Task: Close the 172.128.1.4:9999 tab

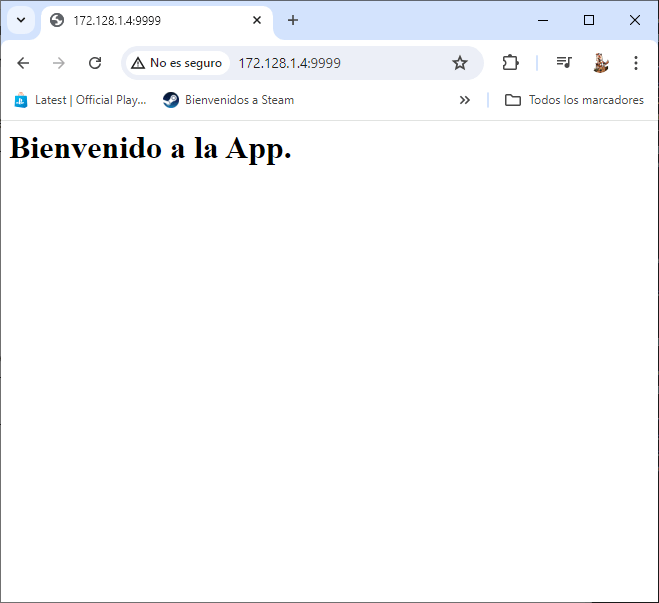Action: [x=257, y=20]
